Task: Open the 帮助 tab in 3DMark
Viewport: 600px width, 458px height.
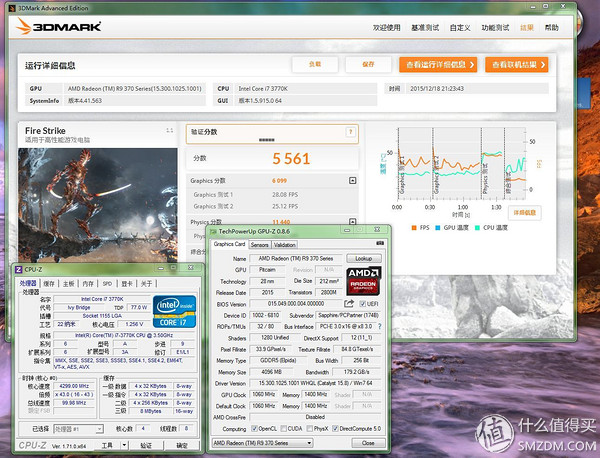Action: point(551,28)
